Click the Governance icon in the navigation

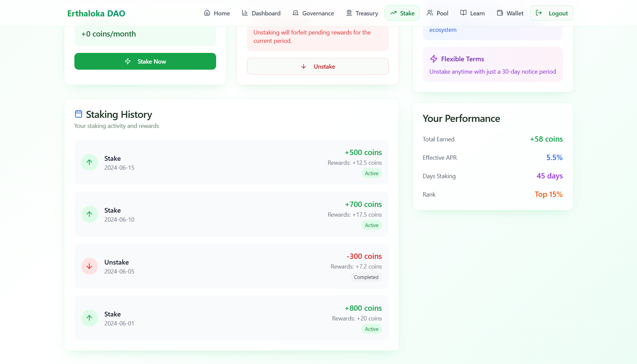(296, 13)
